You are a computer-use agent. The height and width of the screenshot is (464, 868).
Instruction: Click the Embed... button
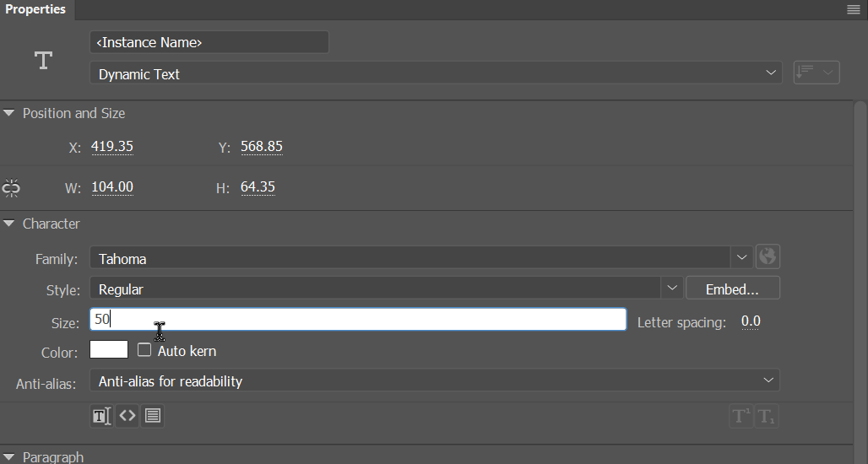point(732,289)
